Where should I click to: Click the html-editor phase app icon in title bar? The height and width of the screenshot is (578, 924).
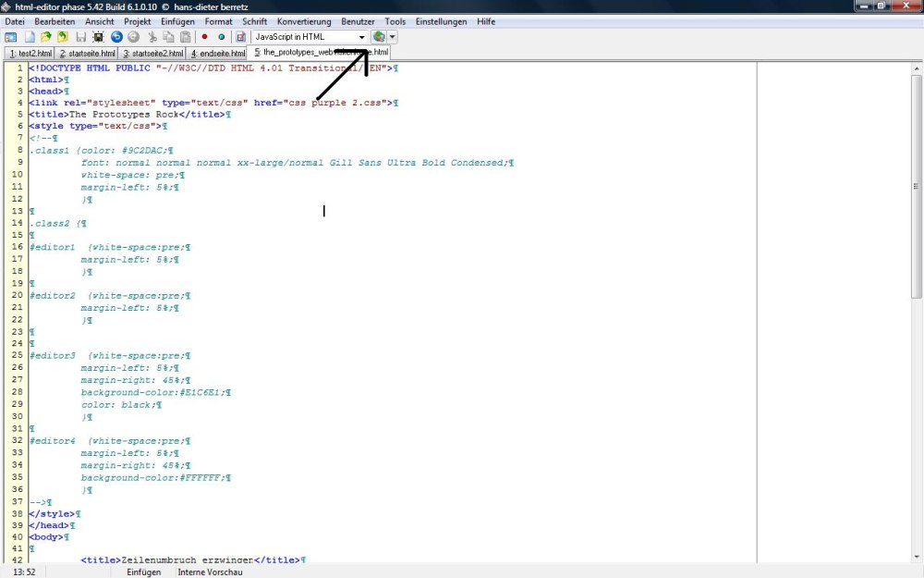pyautogui.click(x=6, y=7)
